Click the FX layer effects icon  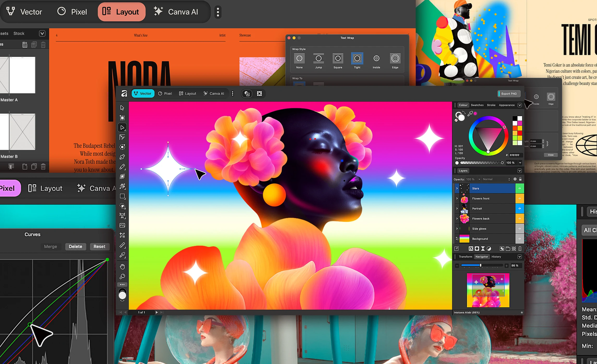tap(471, 248)
